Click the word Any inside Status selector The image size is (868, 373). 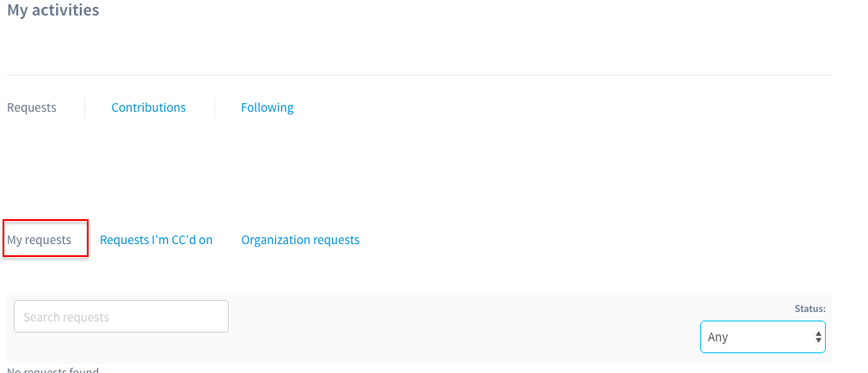pos(717,337)
